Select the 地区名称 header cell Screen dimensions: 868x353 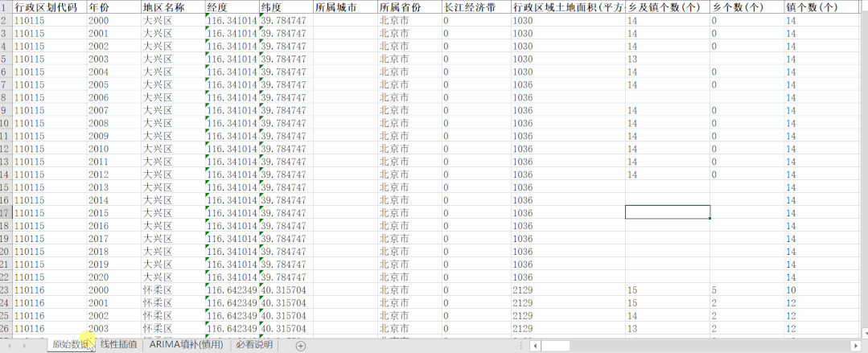coord(173,7)
